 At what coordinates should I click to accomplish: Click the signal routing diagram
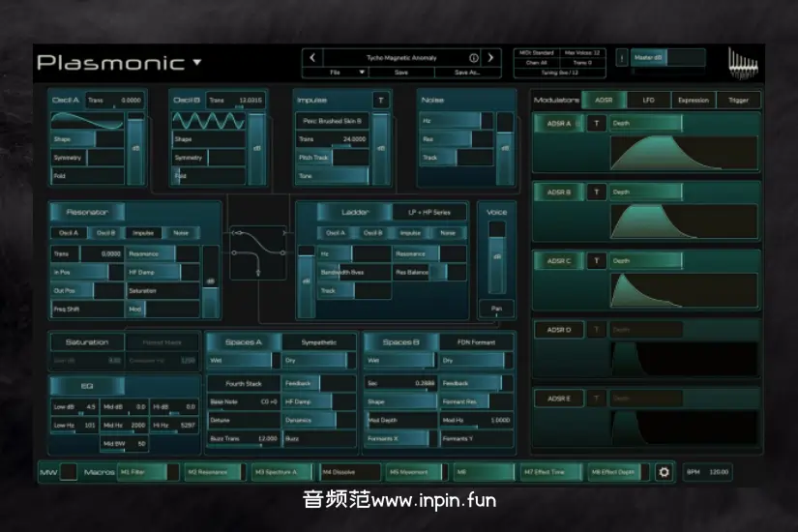click(x=258, y=252)
